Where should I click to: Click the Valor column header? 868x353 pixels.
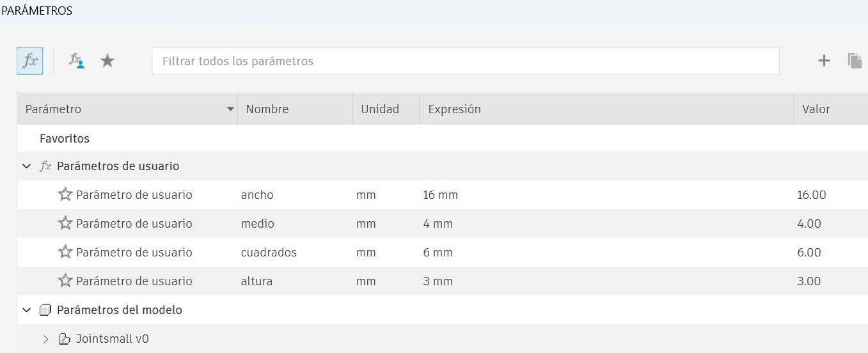point(816,109)
